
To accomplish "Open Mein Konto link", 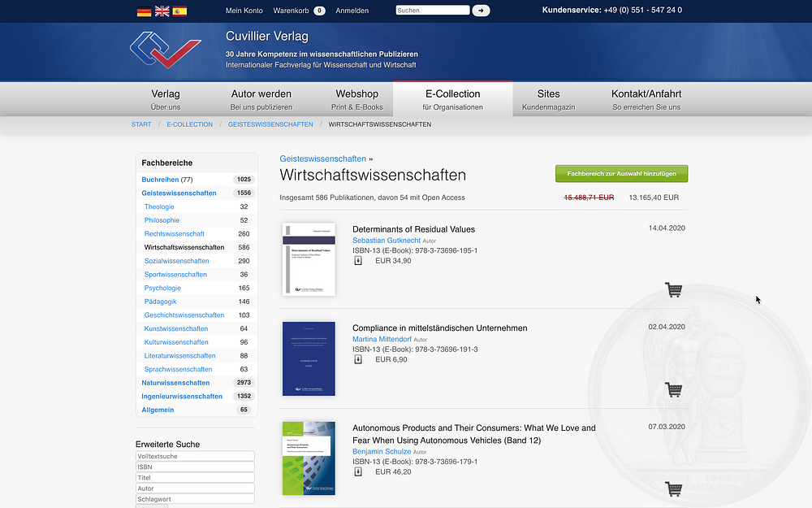I will click(x=244, y=11).
